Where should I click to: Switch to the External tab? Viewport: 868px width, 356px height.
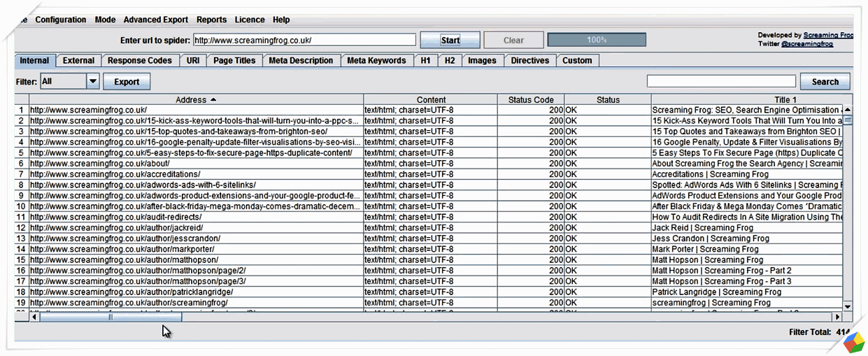click(x=78, y=61)
